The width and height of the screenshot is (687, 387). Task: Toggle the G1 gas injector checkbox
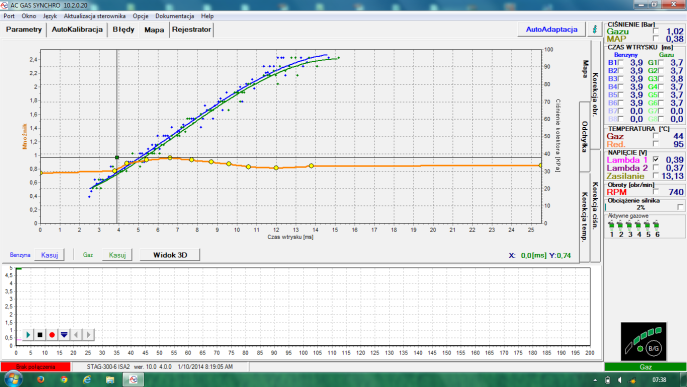click(660, 63)
